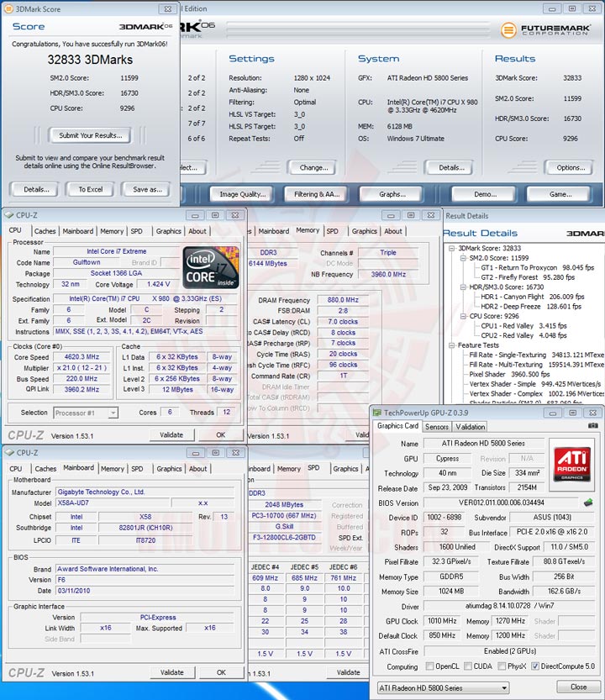Open the Filtering & AA tool
This screenshot has height=700, width=605.
point(317,194)
